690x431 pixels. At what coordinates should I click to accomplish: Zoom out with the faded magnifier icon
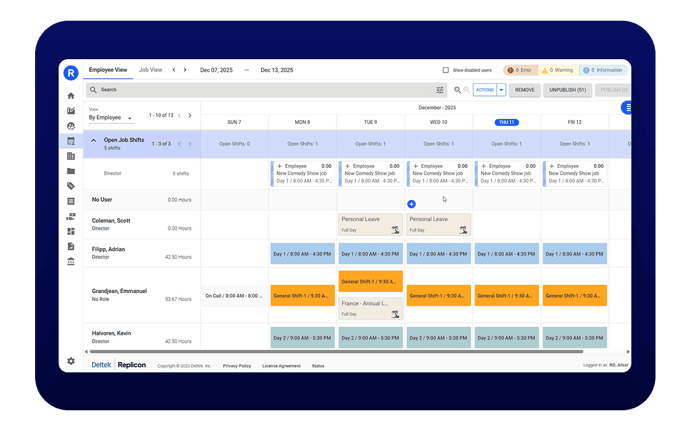(466, 90)
